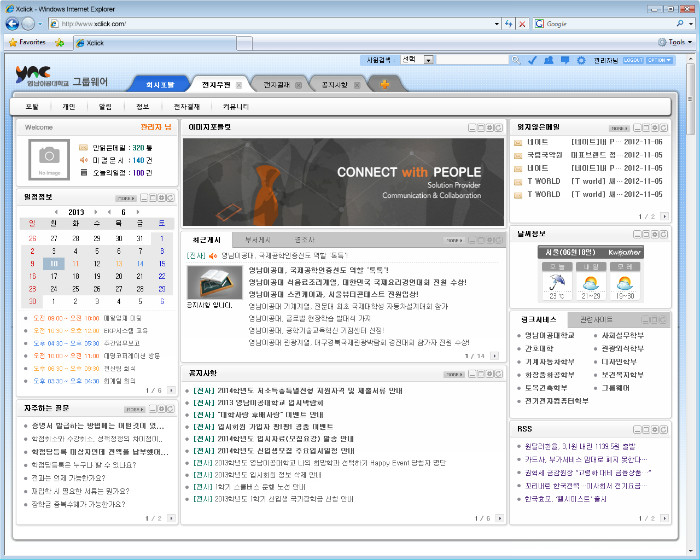The image size is (700, 560).
Task: Switch to the 관련사이트 tab
Action: click(596, 320)
